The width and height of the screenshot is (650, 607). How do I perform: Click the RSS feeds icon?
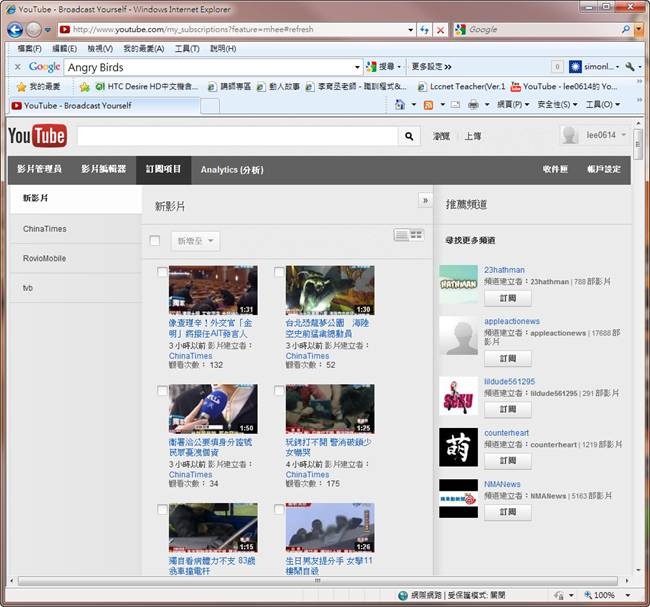pos(428,105)
